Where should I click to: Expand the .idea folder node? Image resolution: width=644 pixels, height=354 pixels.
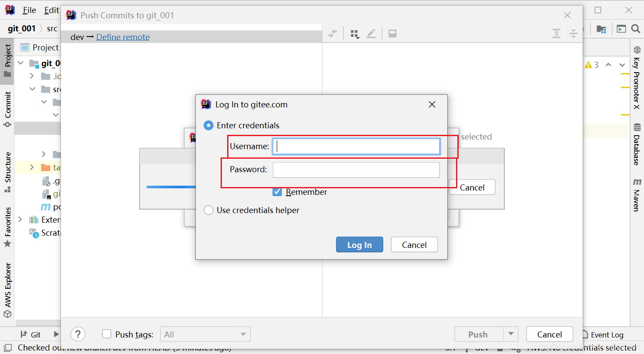[x=32, y=76]
